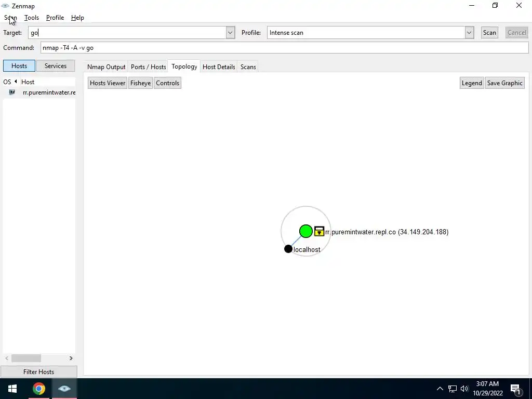Show the topology Legend
532x399 pixels.
pos(472,83)
